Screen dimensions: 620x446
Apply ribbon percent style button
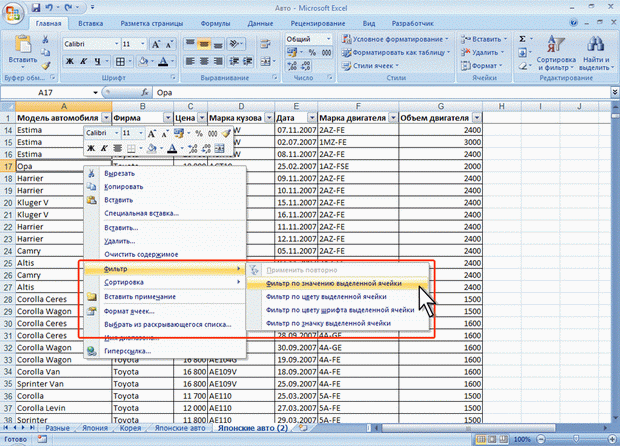point(312,52)
